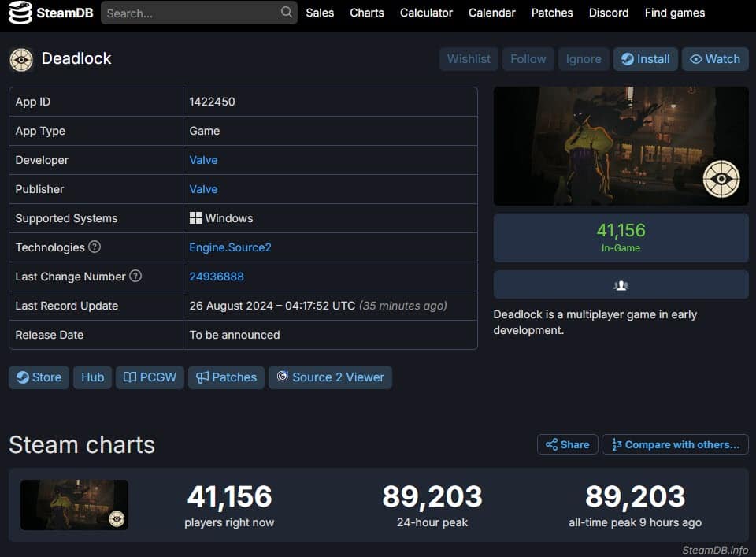Click the Release Date 'To be announced' text
The image size is (756, 557).
[235, 335]
